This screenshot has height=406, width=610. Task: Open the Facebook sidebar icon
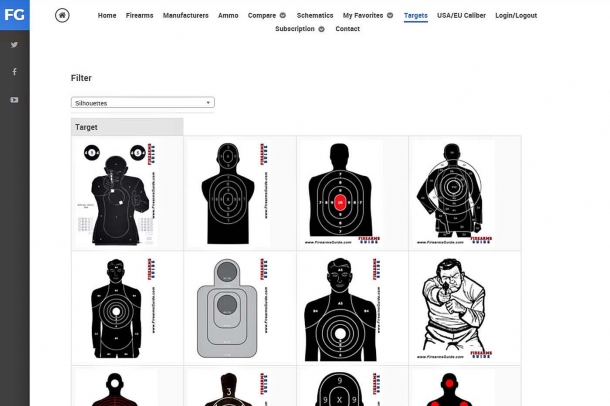point(14,72)
